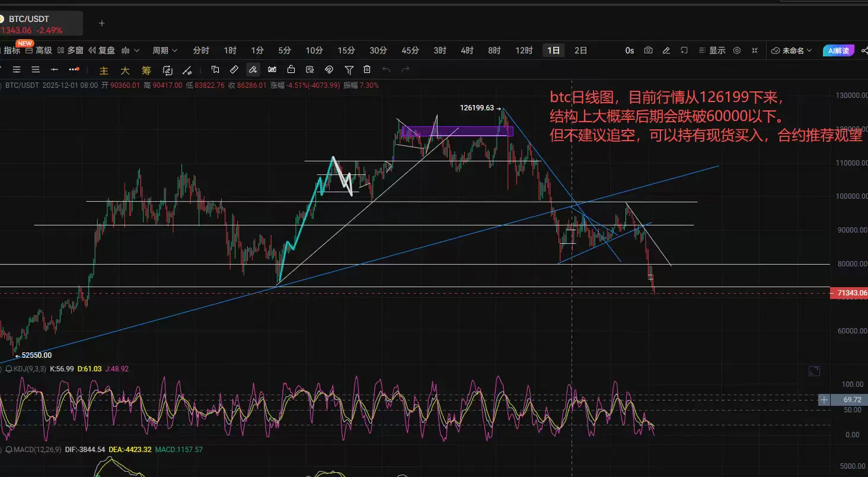Take a chart snapshot with camera icon
The width and height of the screenshot is (868, 477).
point(649,50)
